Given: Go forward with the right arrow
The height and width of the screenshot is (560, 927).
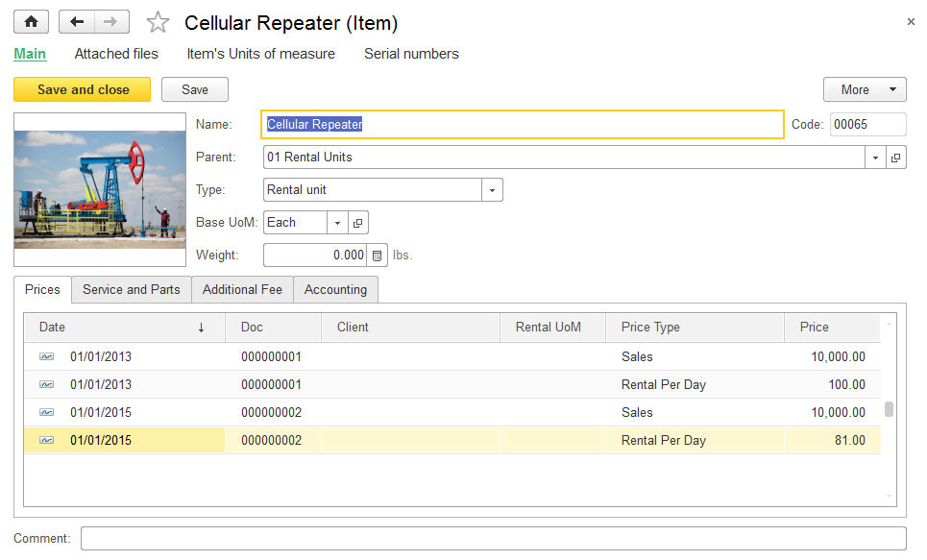Looking at the screenshot, I should (110, 22).
